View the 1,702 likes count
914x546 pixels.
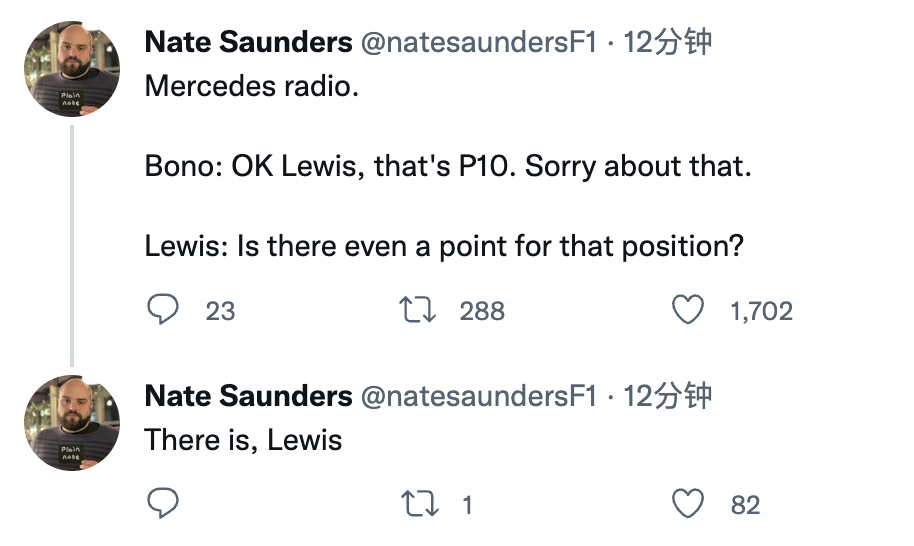761,311
